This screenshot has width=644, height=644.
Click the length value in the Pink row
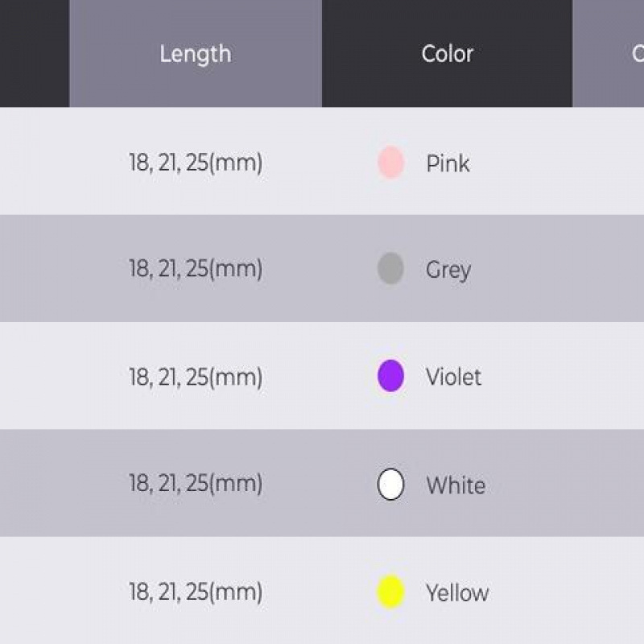point(196,163)
